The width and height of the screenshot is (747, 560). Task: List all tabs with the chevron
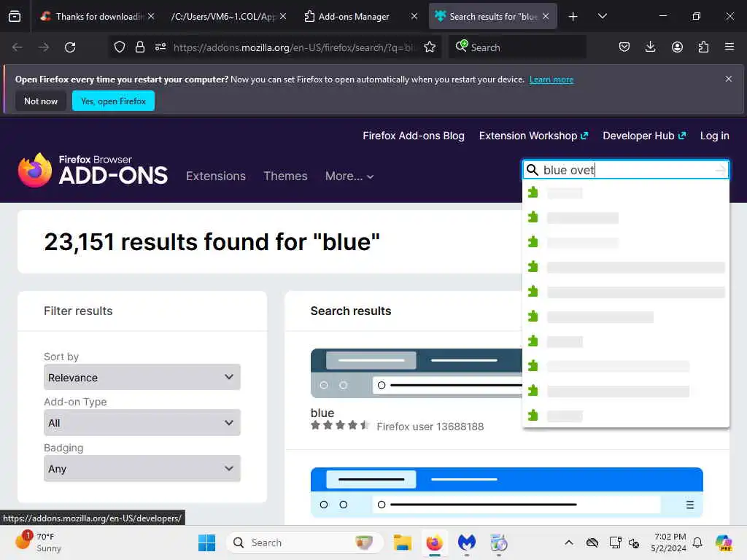(602, 17)
